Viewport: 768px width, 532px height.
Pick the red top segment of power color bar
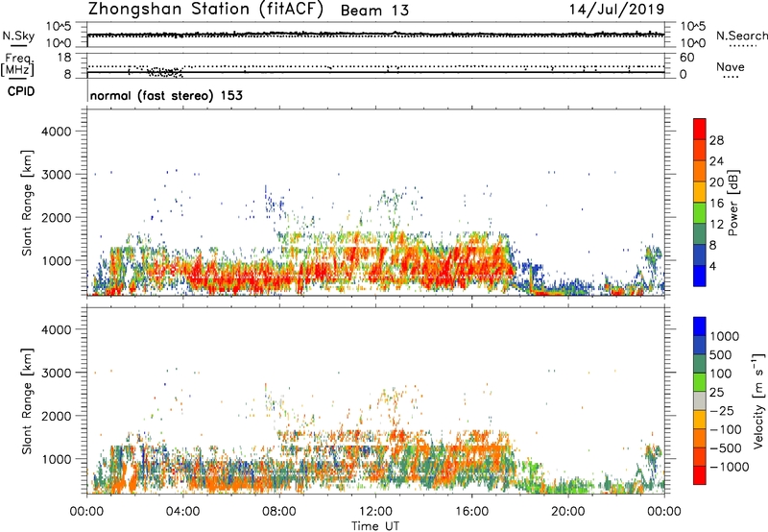(700, 129)
